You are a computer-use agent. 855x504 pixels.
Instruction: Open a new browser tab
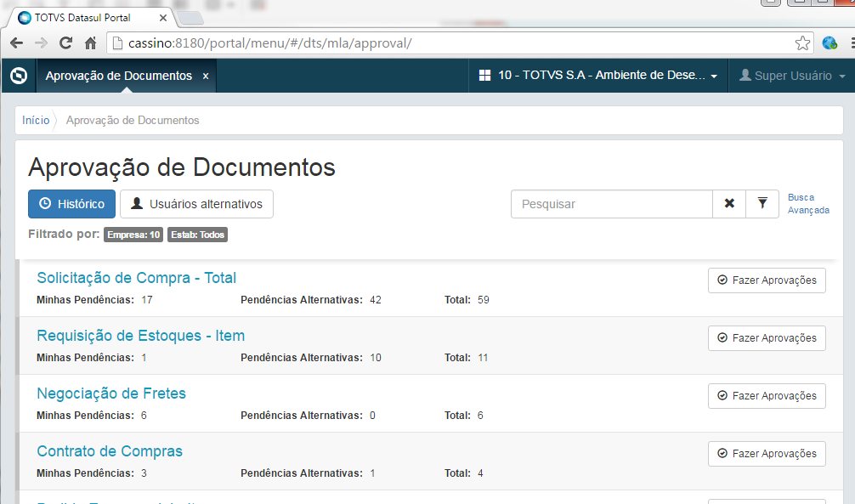pos(190,19)
